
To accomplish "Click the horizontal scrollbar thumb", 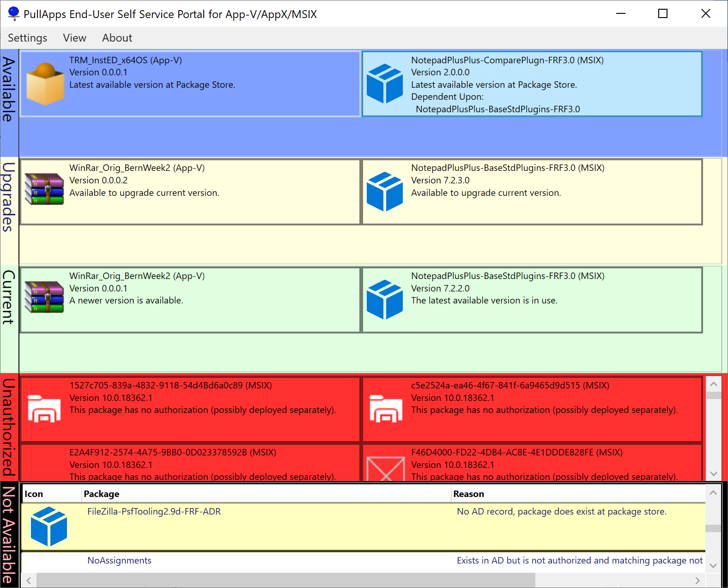I will pyautogui.click(x=285, y=580).
